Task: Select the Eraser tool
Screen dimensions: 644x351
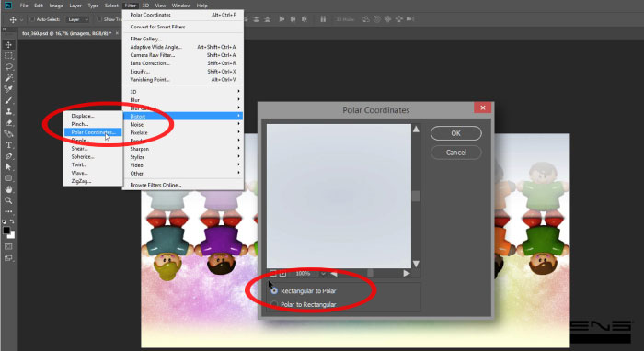Action: (8, 122)
